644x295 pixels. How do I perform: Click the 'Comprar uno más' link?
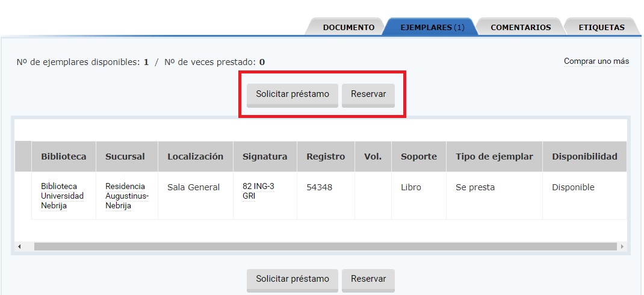coord(596,61)
